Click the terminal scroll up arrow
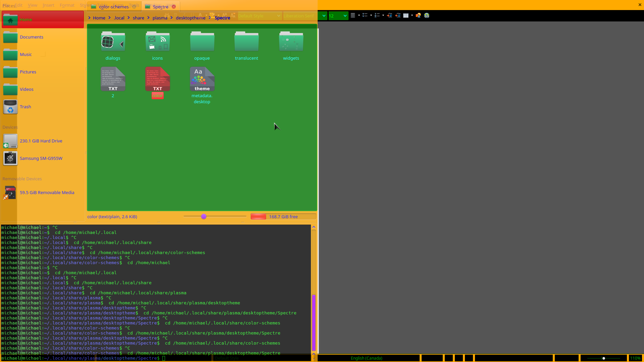 [314, 227]
